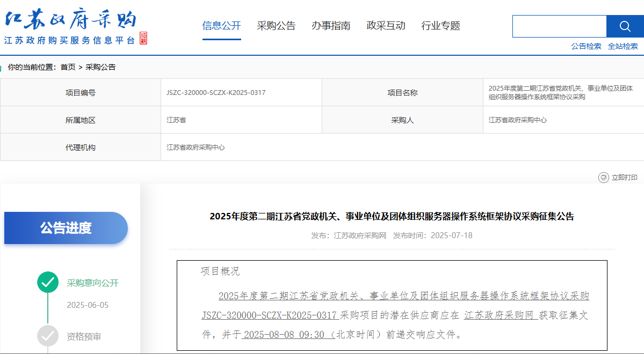Go to 政采互动 navigation item
Viewport: 644px width, 354px height.
tap(386, 26)
